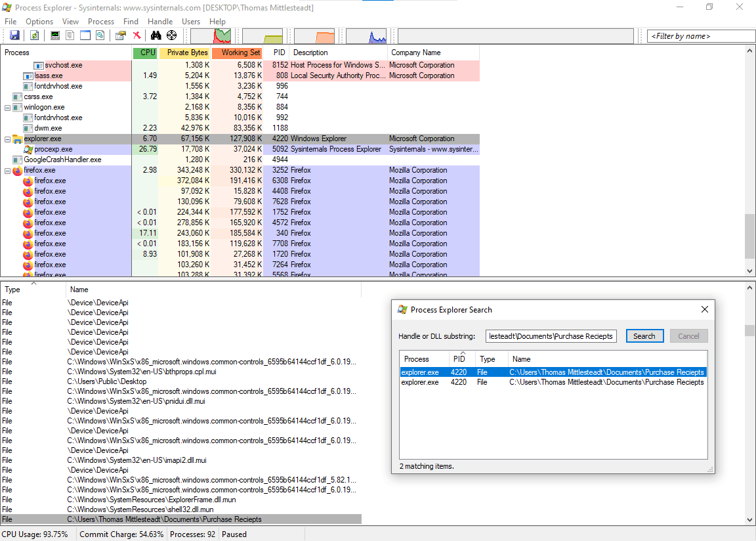The height and width of the screenshot is (541, 756).
Task: Open the Help menu
Action: (x=217, y=22)
